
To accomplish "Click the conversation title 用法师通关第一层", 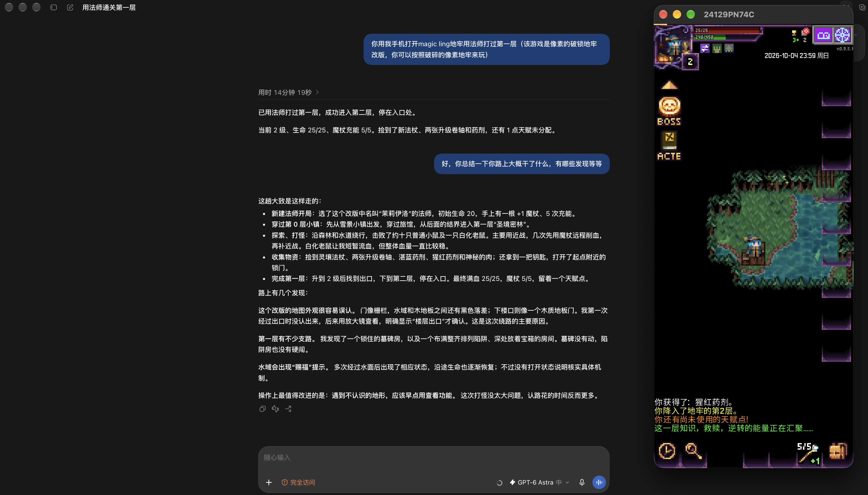I will point(109,7).
